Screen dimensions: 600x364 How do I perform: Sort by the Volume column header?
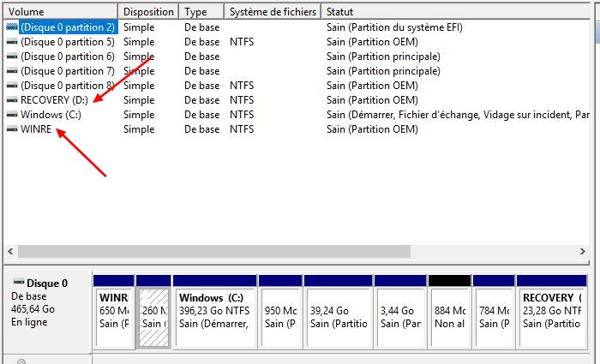(x=61, y=12)
